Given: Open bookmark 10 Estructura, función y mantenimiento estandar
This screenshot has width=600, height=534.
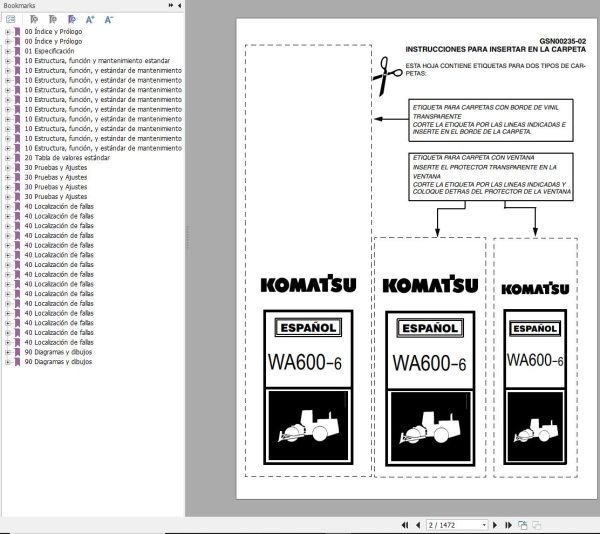Looking at the screenshot, I should pos(97,61).
